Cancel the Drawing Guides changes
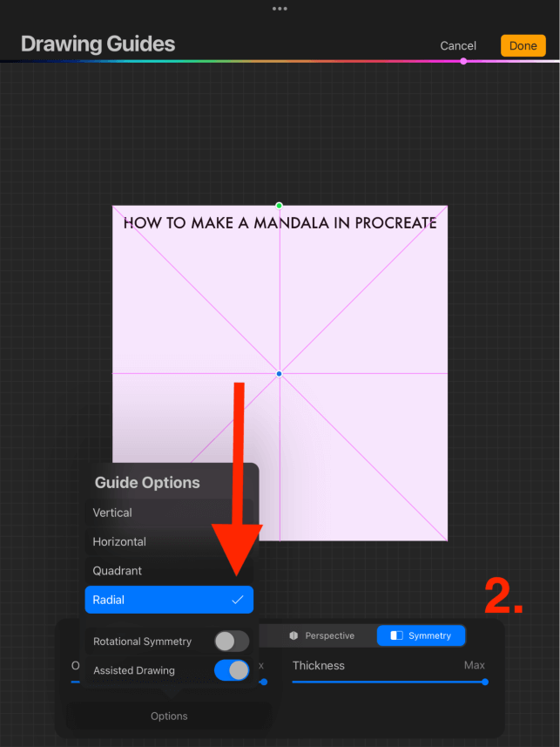This screenshot has width=560, height=747. [457, 45]
